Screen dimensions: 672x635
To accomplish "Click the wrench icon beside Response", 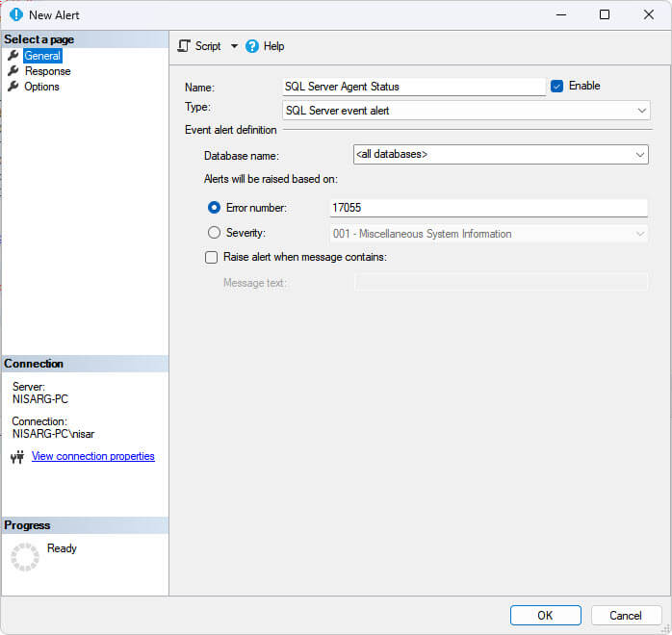I will pos(13,70).
